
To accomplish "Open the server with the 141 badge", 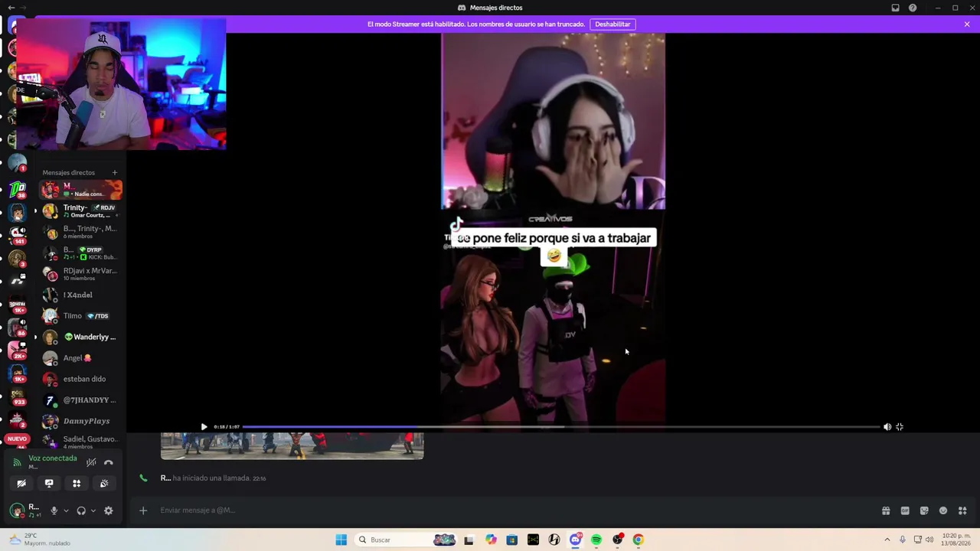I will pyautogui.click(x=17, y=235).
